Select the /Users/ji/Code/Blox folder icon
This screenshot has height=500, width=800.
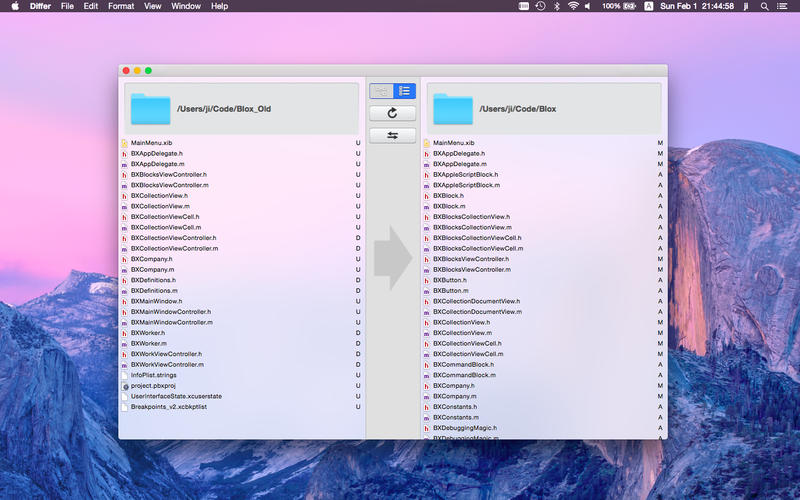453,109
